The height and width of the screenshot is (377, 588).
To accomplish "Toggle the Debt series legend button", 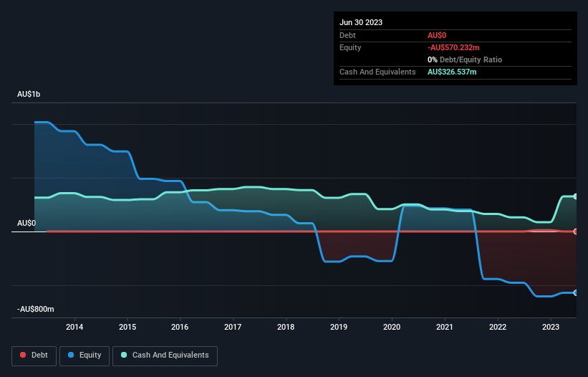I will coord(34,355).
